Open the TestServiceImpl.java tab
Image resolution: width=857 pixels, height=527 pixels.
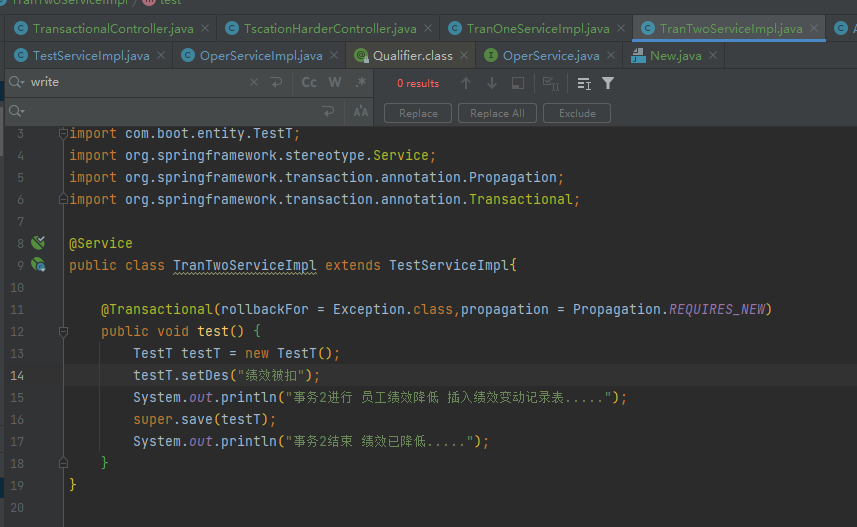pyautogui.click(x=91, y=56)
